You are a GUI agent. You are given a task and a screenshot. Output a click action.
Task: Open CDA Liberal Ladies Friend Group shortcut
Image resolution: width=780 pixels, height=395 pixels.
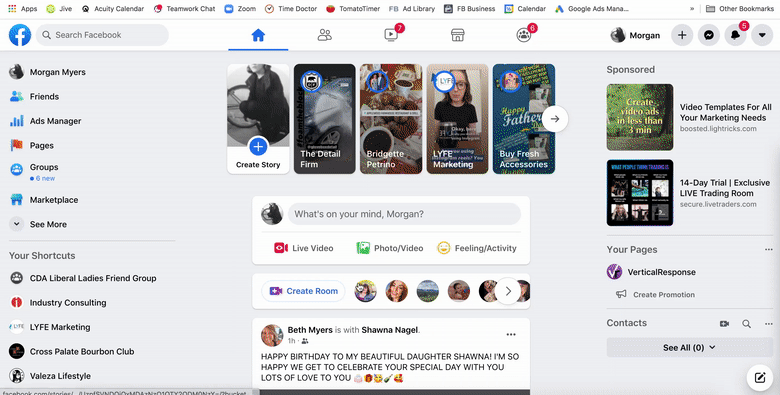[x=92, y=278]
